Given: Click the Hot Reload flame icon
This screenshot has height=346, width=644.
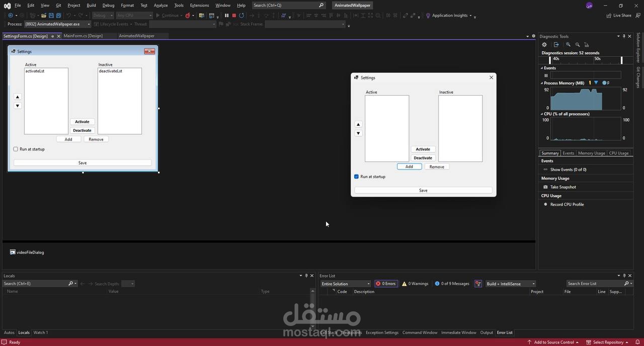Looking at the screenshot, I should tap(188, 16).
